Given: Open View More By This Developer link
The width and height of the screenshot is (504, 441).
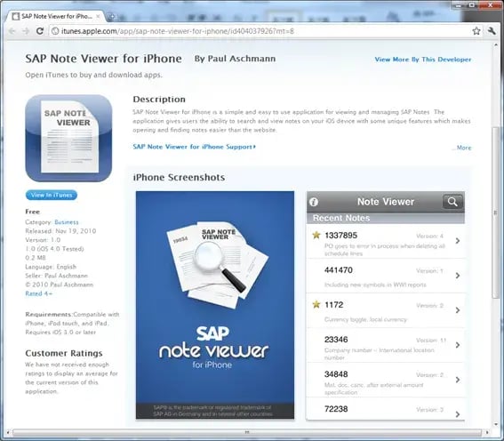Looking at the screenshot, I should [423, 60].
